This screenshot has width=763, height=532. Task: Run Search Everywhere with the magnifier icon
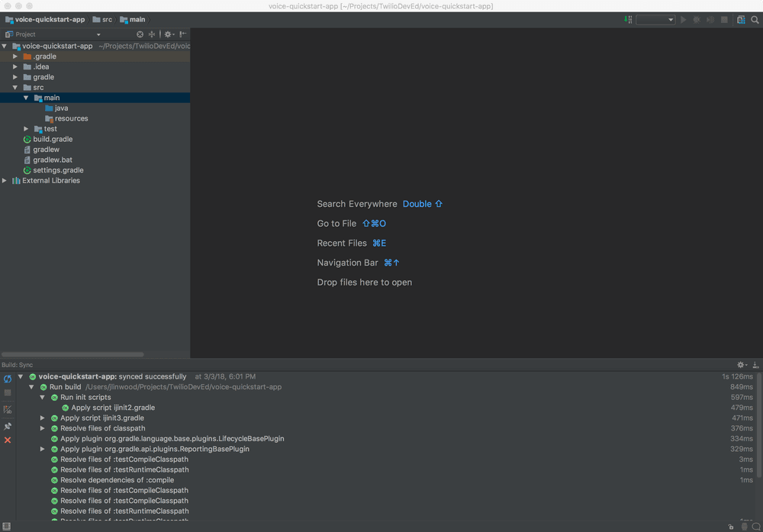tap(755, 19)
